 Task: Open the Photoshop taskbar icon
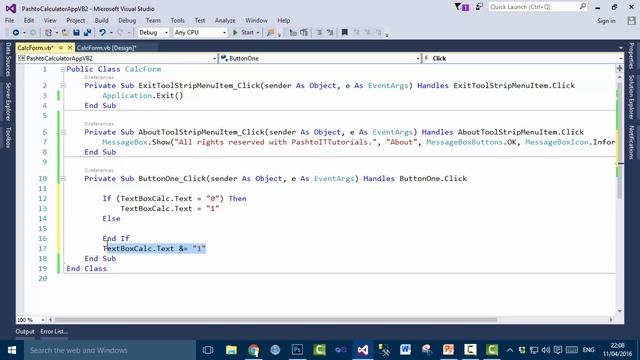click(x=297, y=350)
